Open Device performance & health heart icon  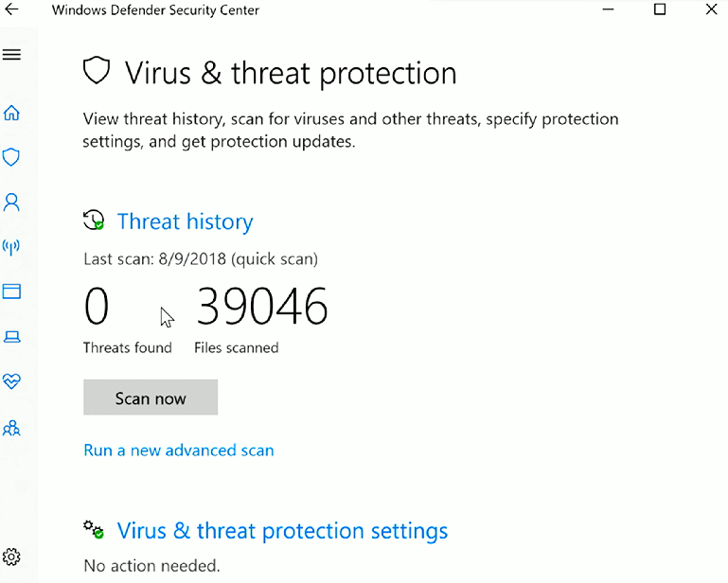click(11, 381)
